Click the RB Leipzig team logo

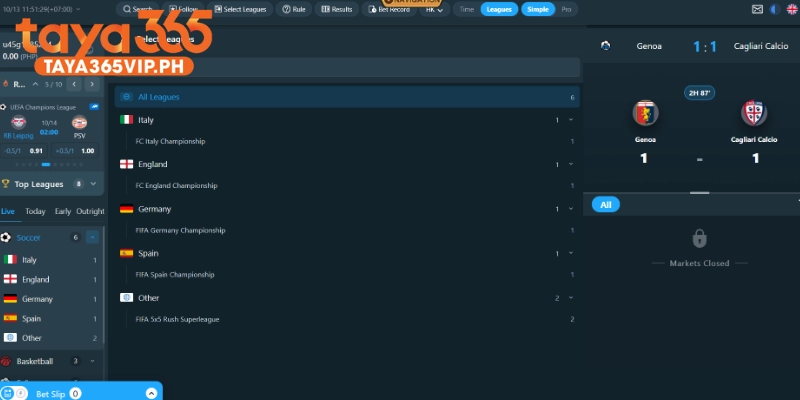coord(18,122)
